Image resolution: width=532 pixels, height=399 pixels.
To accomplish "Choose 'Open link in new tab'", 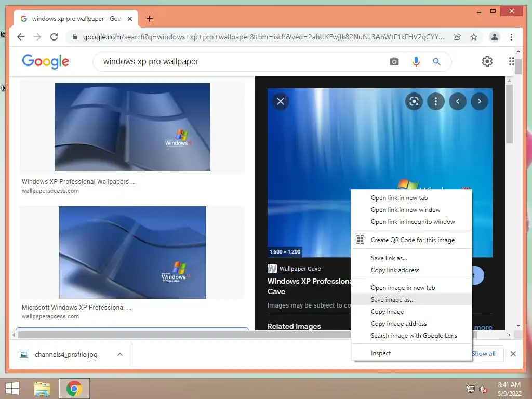I will pos(411,198).
